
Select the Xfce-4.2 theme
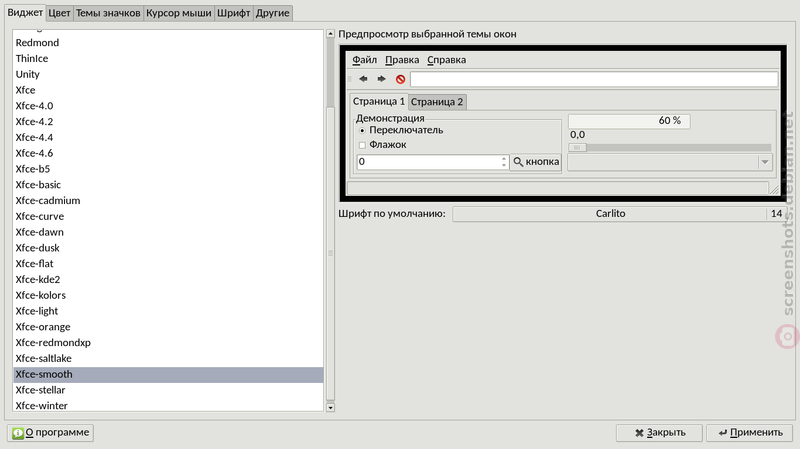click(168, 122)
